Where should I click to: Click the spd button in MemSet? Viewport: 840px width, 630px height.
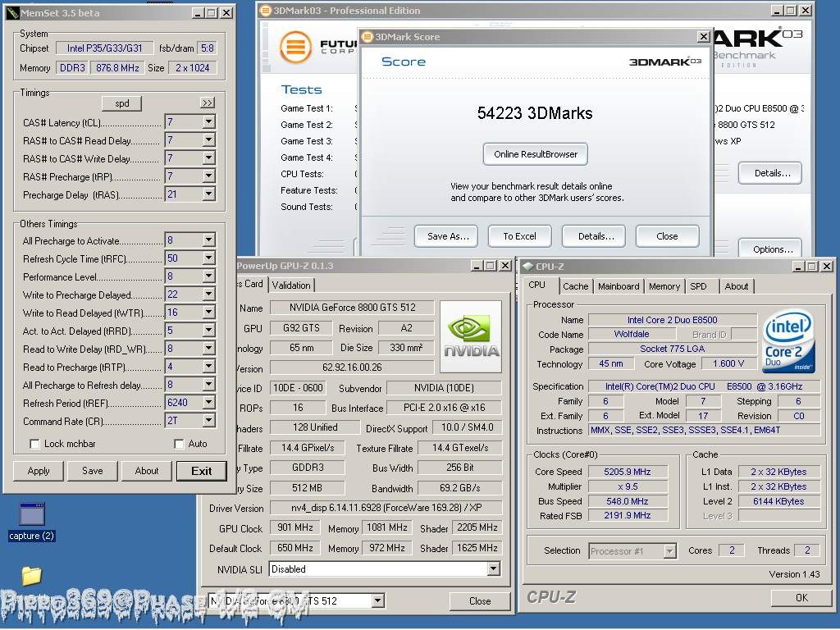121,103
